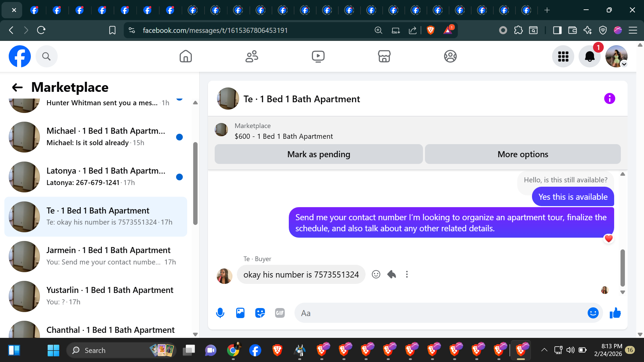
Task: Go to Friends tab in navigation
Action: [252, 56]
